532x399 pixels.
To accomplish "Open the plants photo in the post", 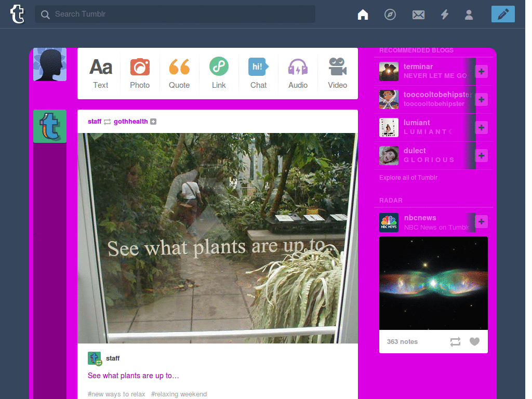I will (218, 238).
